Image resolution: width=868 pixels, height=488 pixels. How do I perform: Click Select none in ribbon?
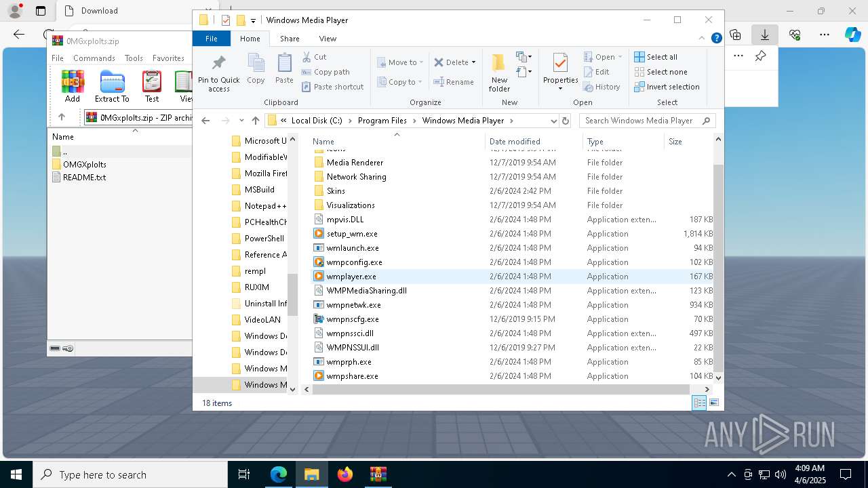point(660,72)
